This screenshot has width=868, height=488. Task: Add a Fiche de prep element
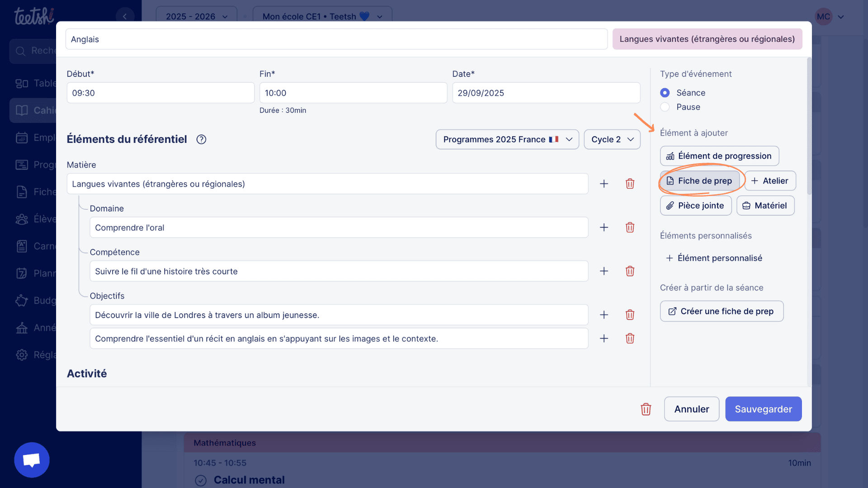[x=699, y=181]
